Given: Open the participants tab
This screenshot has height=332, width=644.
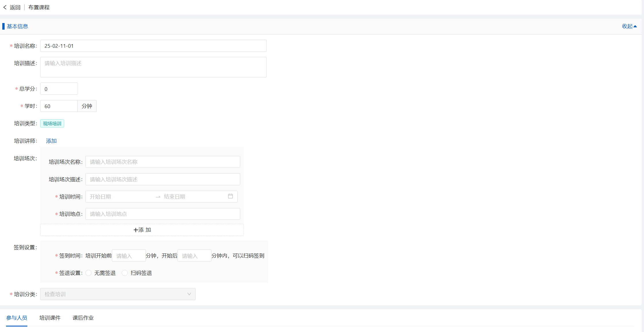Looking at the screenshot, I should 17,318.
